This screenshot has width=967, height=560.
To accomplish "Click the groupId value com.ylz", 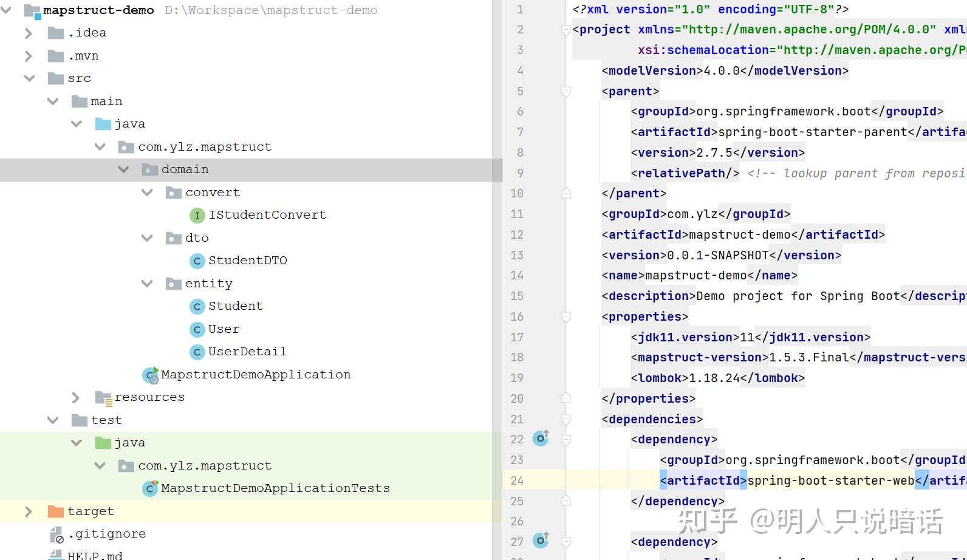I will point(692,214).
